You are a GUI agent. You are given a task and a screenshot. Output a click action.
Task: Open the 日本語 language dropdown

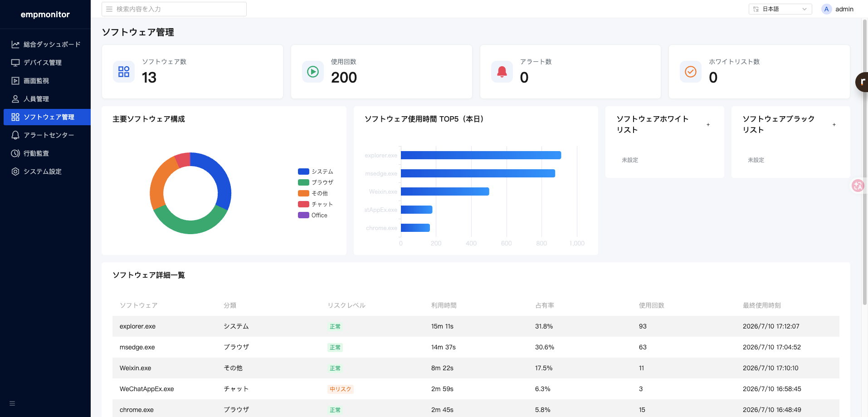780,9
